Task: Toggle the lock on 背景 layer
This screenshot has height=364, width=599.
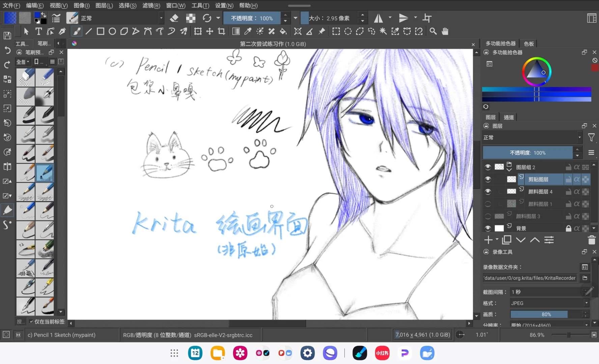Action: coord(568,228)
